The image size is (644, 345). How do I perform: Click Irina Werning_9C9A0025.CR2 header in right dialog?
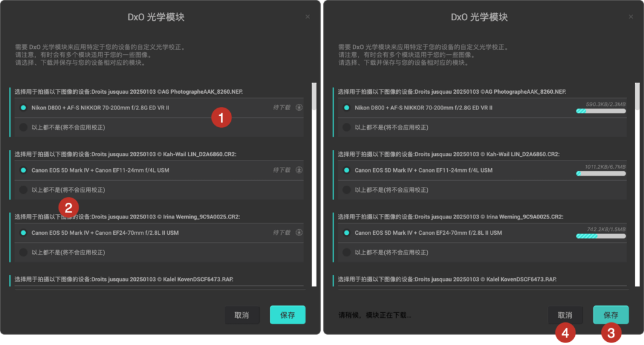(450, 217)
